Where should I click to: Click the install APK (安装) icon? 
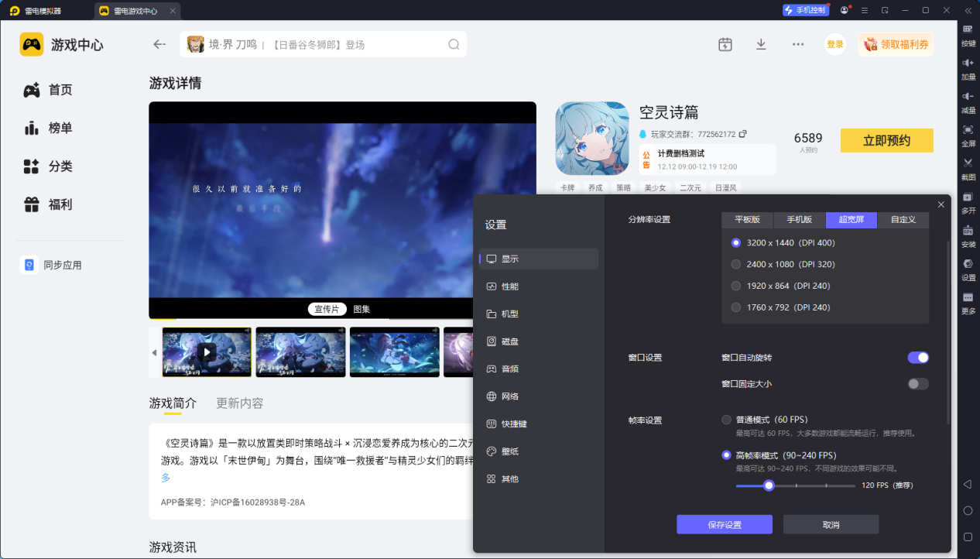[968, 231]
